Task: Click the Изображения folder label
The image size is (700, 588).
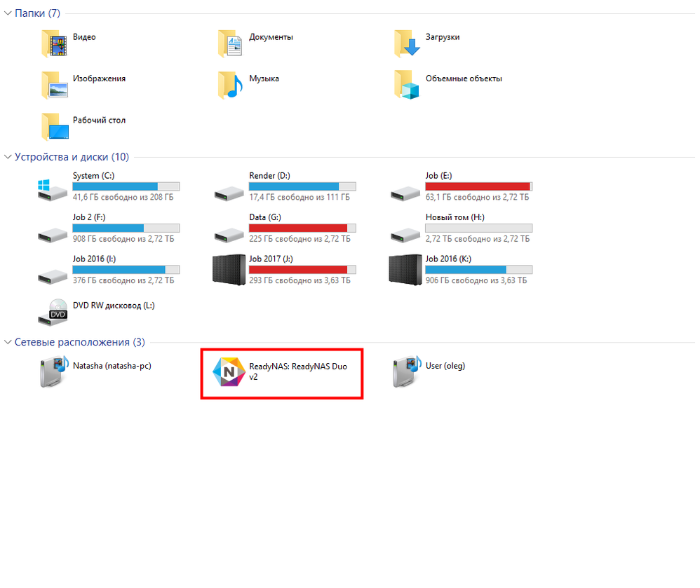Action: [99, 78]
